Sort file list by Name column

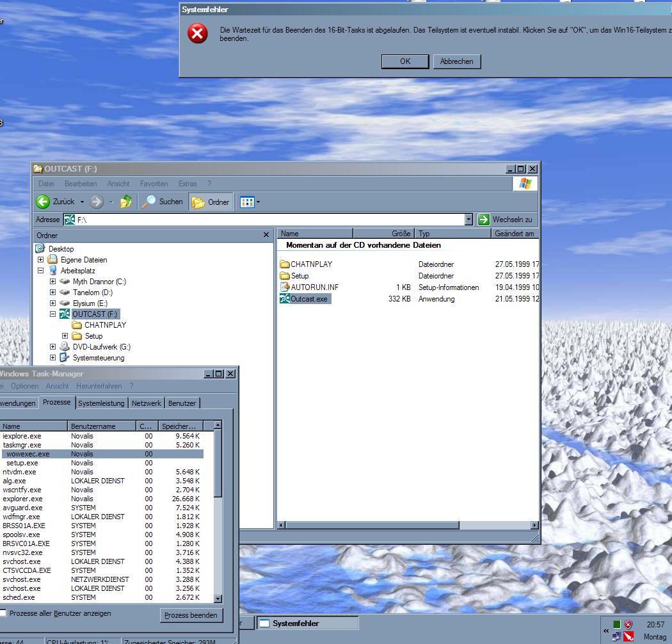click(315, 233)
